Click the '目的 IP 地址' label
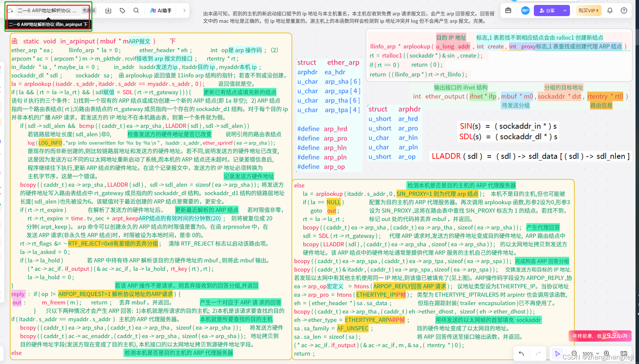 tap(451, 37)
